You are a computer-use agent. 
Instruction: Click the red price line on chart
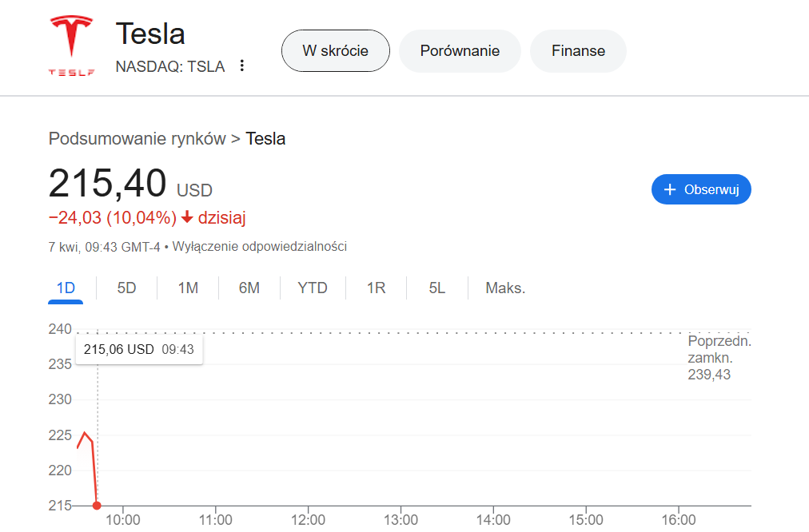coord(94,471)
